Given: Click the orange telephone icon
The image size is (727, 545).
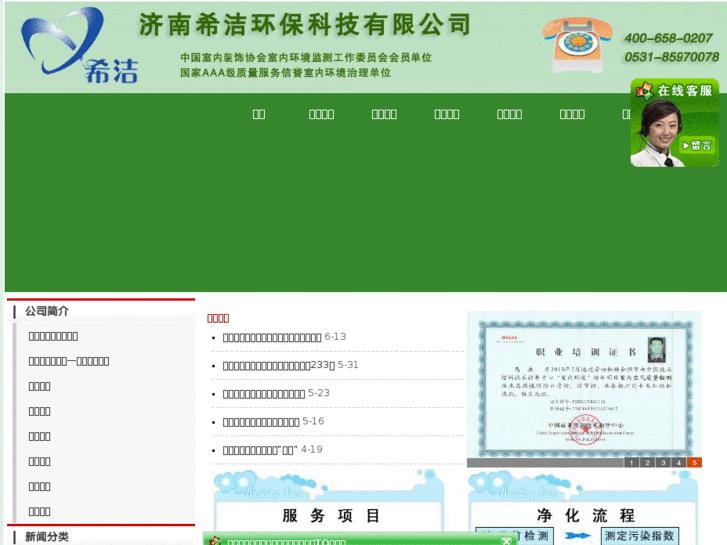Looking at the screenshot, I should tap(577, 45).
